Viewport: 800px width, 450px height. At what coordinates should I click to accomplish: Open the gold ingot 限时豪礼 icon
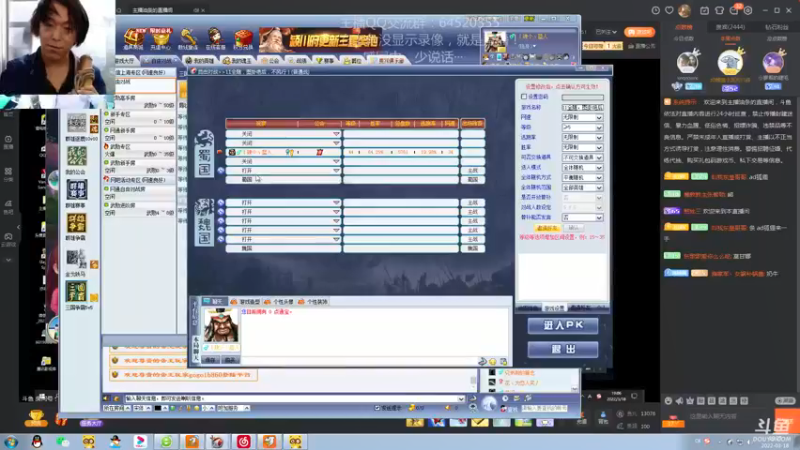tap(161, 39)
